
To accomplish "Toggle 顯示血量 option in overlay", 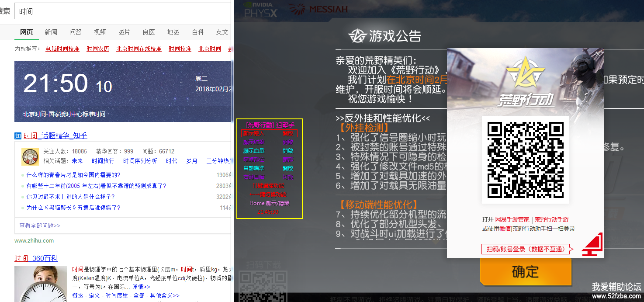I will tap(269, 151).
